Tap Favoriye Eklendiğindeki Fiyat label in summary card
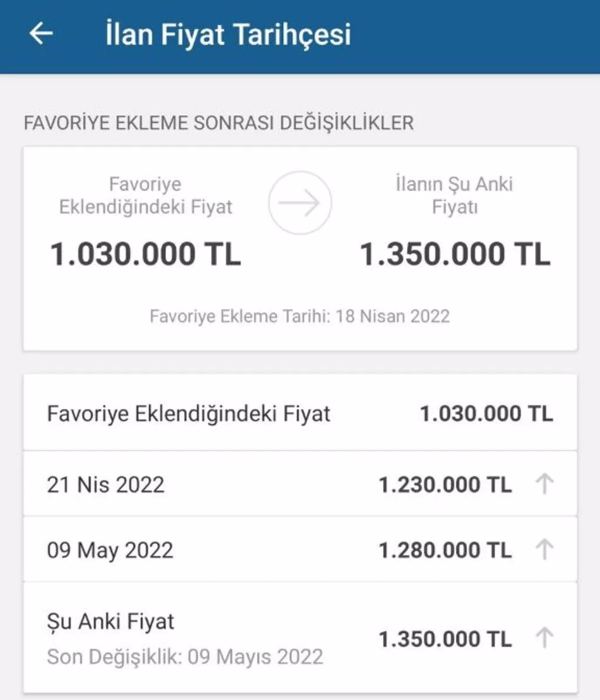The width and height of the screenshot is (600, 700). pos(146,195)
